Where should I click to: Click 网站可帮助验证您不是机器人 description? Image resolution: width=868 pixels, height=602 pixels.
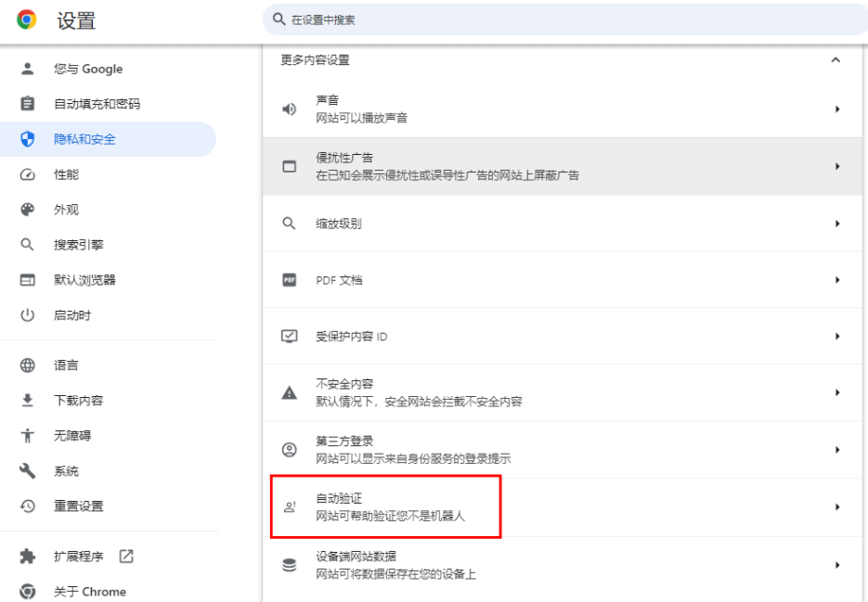point(390,516)
